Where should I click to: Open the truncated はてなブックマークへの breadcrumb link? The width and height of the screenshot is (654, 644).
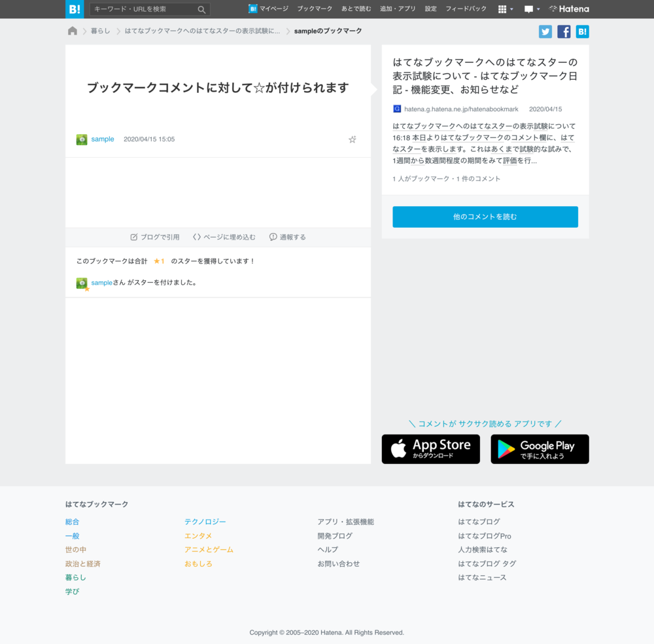click(x=202, y=31)
